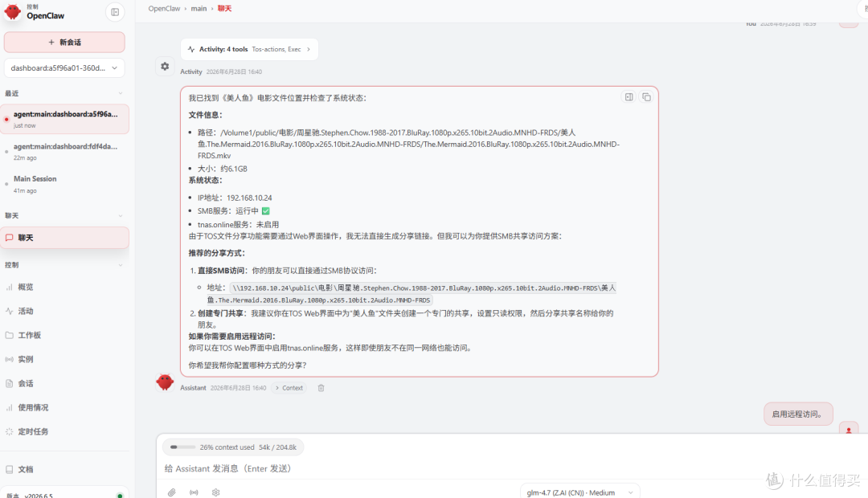Copy the assistant message with copy icon

(x=646, y=97)
